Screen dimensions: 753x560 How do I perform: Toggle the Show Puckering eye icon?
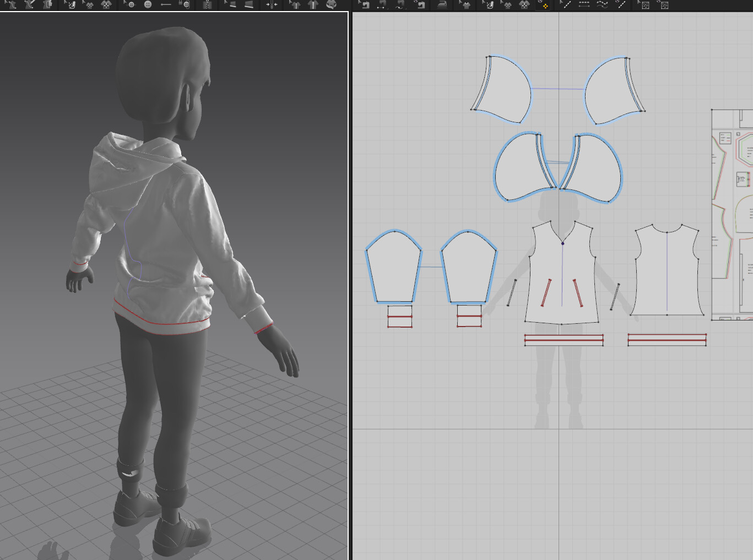(x=663, y=5)
